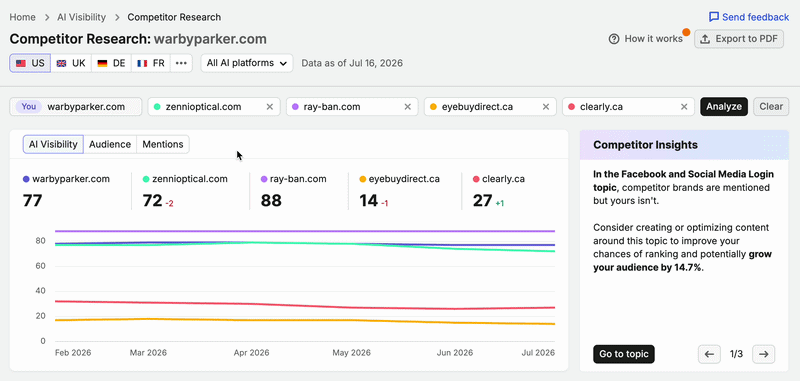Screen dimensions: 800x381
Task: Open more countries with the ellipsis button
Action: (181, 63)
